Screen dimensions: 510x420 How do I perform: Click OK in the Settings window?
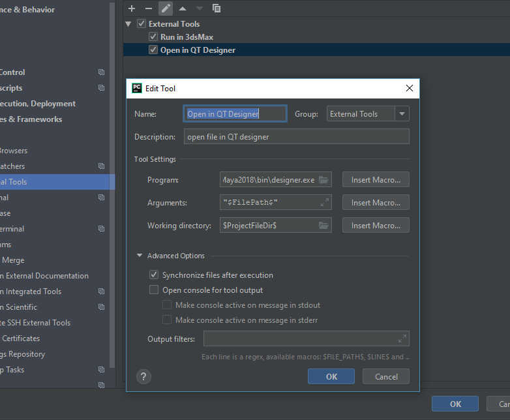click(x=455, y=404)
